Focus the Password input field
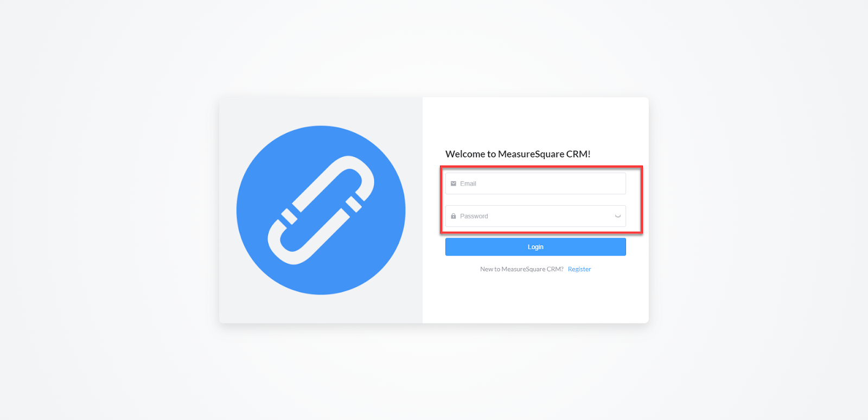The height and width of the screenshot is (420, 868). 535,216
